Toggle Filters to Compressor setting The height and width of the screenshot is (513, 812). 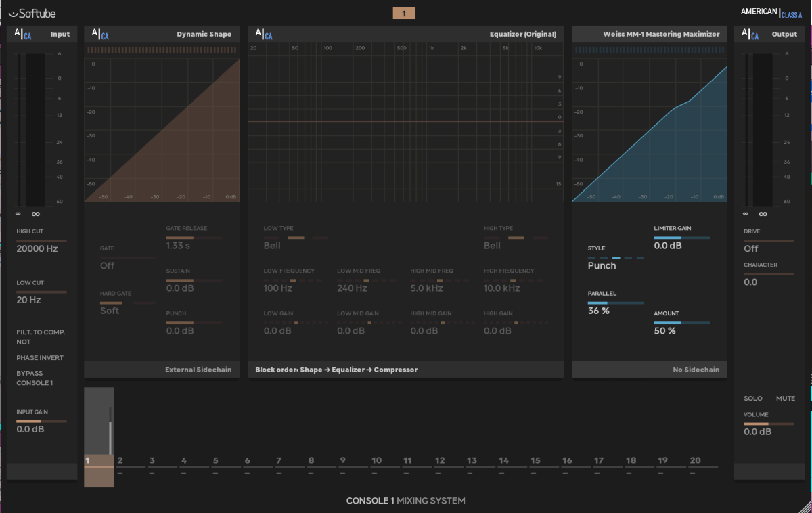(41, 337)
